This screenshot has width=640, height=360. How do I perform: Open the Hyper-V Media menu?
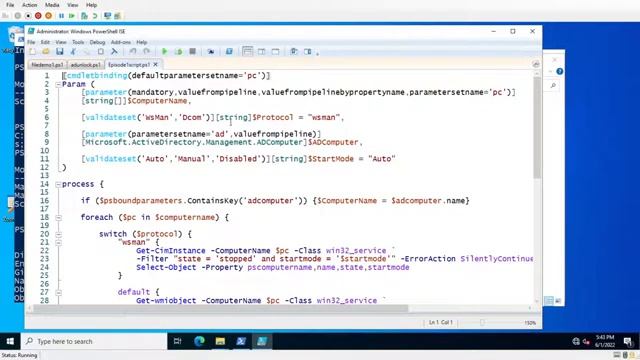click(x=52, y=5)
